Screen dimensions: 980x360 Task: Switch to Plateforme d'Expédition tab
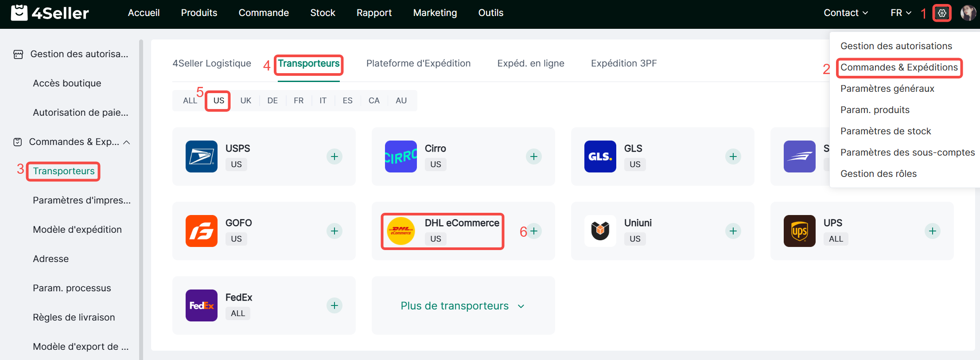(418, 63)
